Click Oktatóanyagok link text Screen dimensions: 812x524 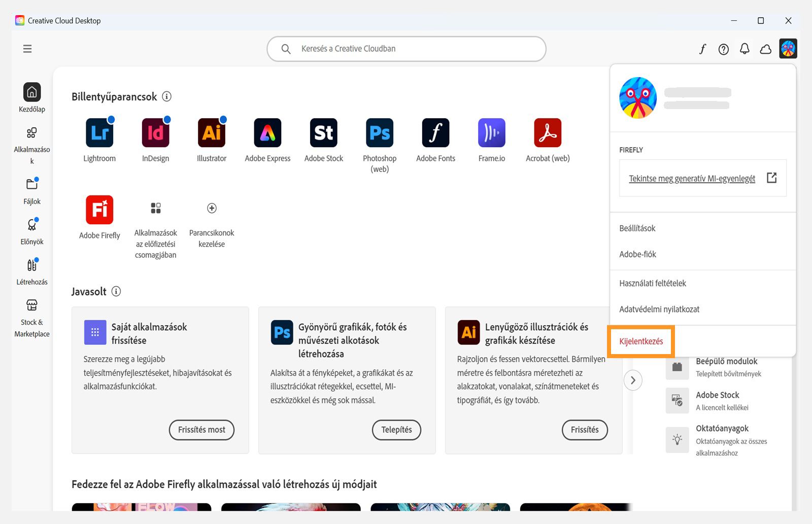click(x=722, y=429)
